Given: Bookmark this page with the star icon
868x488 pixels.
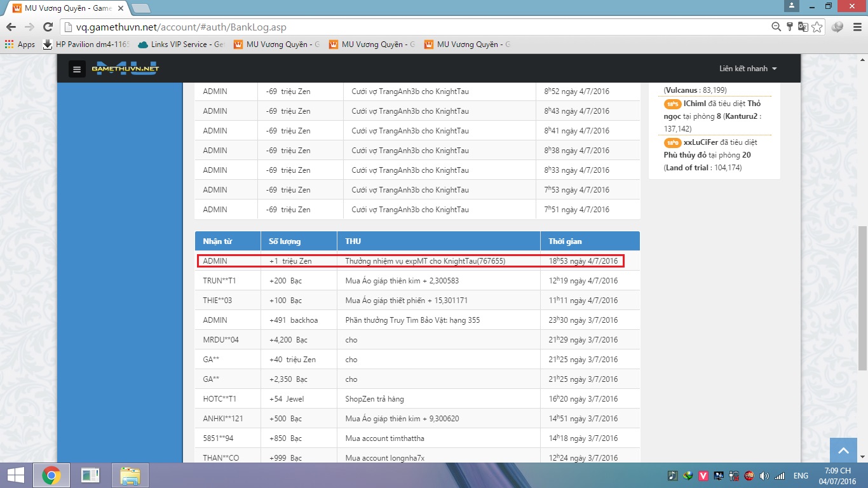Looking at the screenshot, I should 817,27.
